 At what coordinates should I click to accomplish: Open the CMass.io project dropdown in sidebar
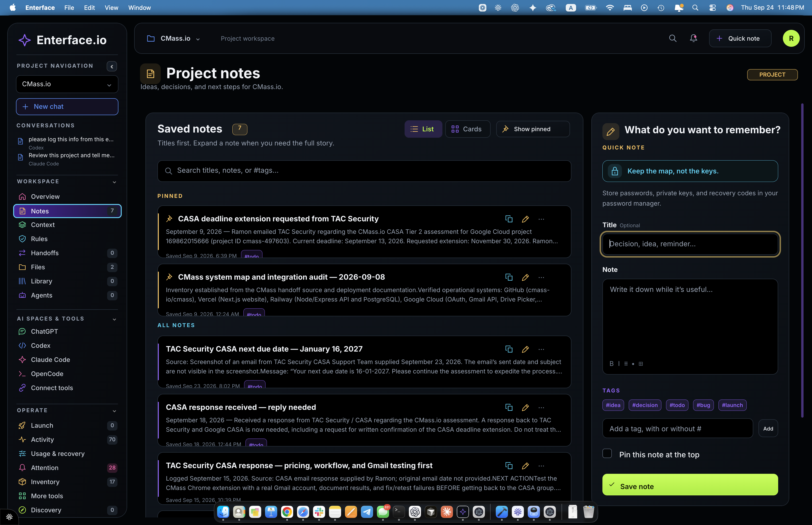67,84
